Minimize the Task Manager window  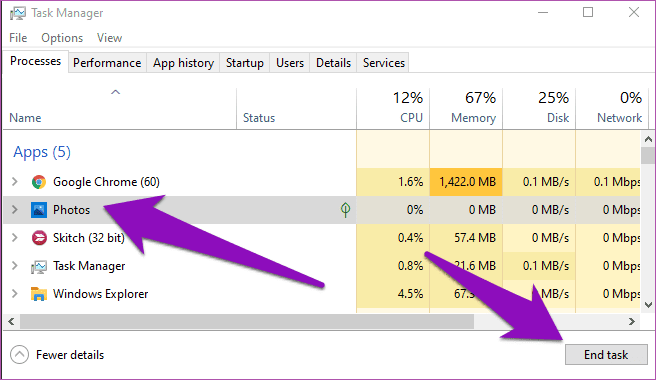(x=543, y=13)
